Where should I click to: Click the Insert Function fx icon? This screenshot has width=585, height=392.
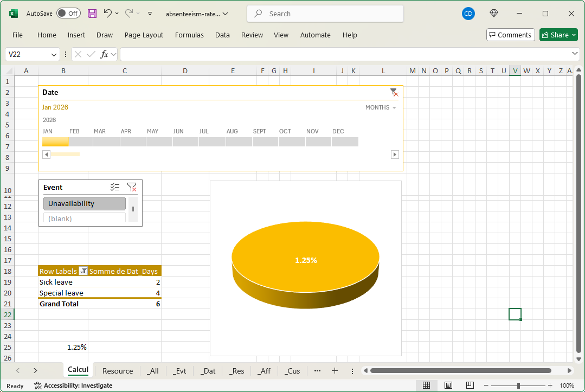(105, 54)
